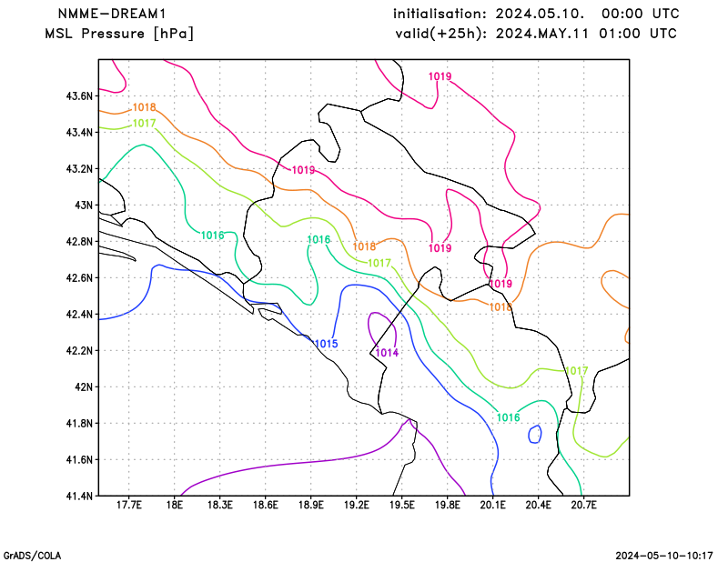Select the 19.8E longitude axis label
Image resolution: width=728 pixels, height=562 pixels.
pos(447,505)
